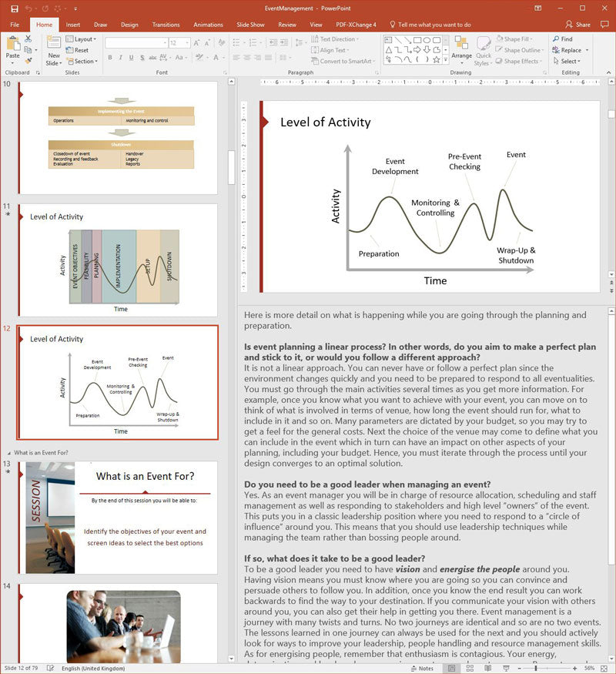Screen dimensions: 616x674
Task: Open the File tab
Action: click(15, 25)
